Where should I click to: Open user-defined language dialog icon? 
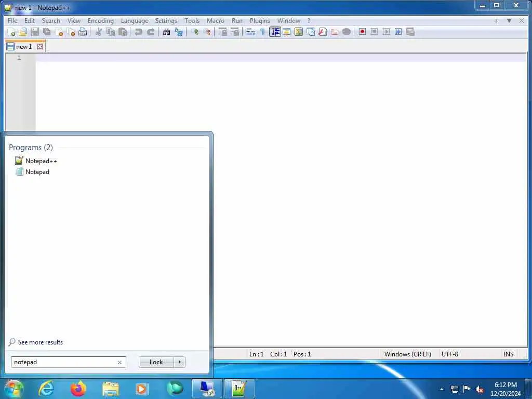[287, 32]
